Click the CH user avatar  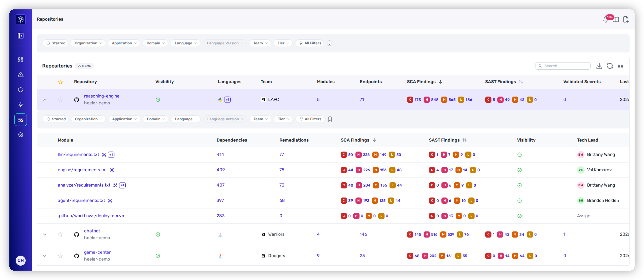click(21, 260)
